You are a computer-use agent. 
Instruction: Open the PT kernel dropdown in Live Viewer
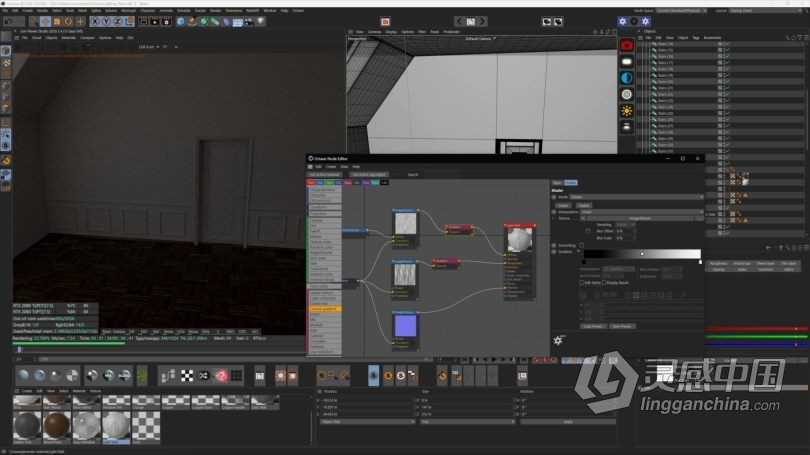point(170,47)
